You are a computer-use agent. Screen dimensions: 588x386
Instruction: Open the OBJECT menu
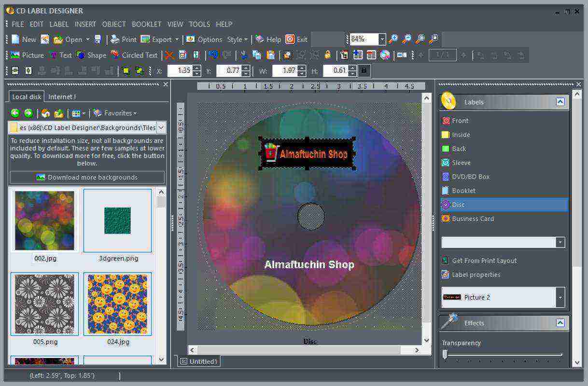(114, 24)
